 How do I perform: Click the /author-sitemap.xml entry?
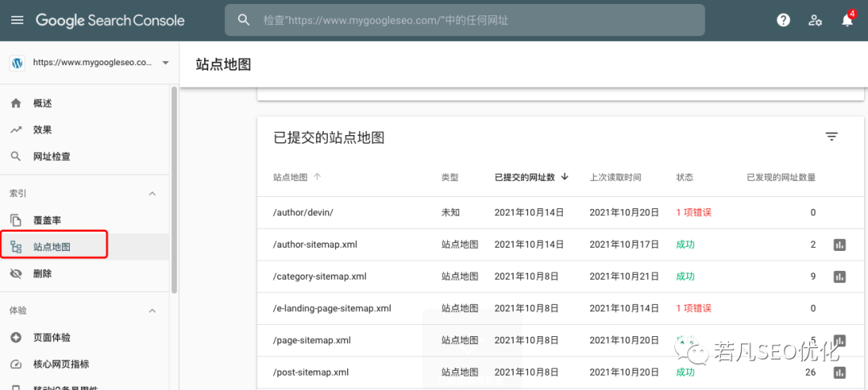(x=316, y=244)
